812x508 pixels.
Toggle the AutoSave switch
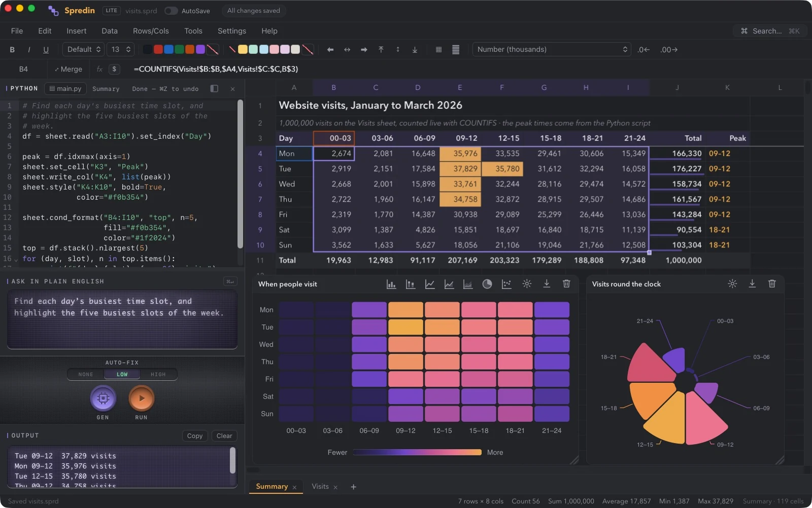click(x=171, y=11)
